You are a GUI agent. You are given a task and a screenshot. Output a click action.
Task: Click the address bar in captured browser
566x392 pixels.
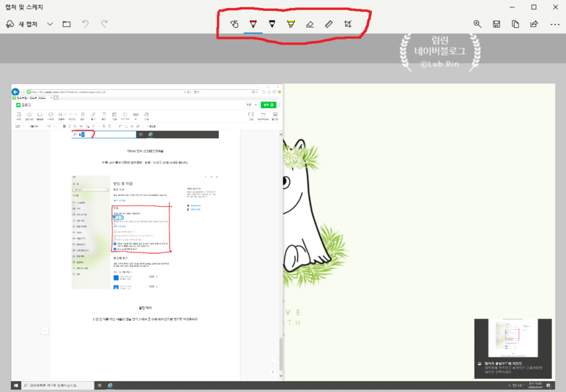pyautogui.click(x=108, y=92)
